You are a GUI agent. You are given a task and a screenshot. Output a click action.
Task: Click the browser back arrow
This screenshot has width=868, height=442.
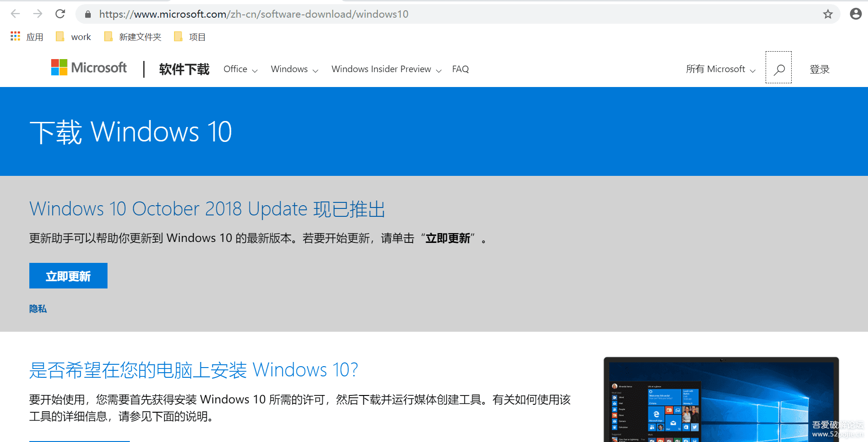(15, 14)
